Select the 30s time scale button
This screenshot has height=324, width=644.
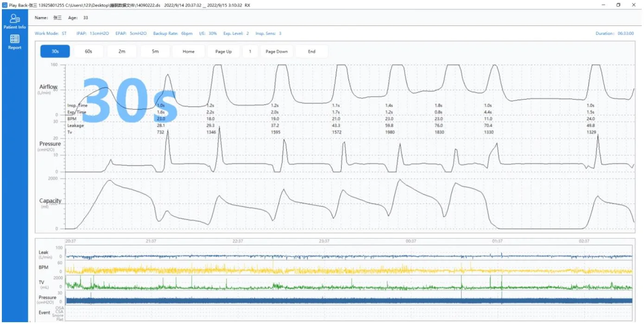(55, 51)
